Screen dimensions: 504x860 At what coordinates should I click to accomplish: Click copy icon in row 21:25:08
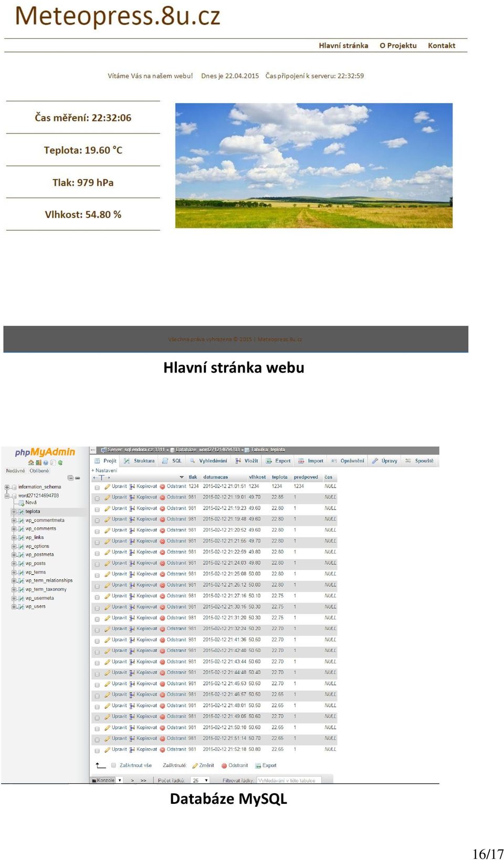[132, 574]
